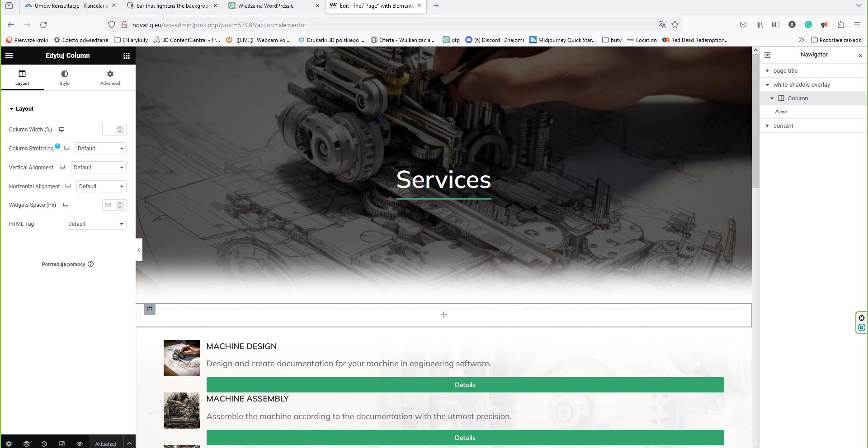Screen dimensions: 868x448
Task: Open Elementor page settings gear
Action: click(x=9, y=443)
